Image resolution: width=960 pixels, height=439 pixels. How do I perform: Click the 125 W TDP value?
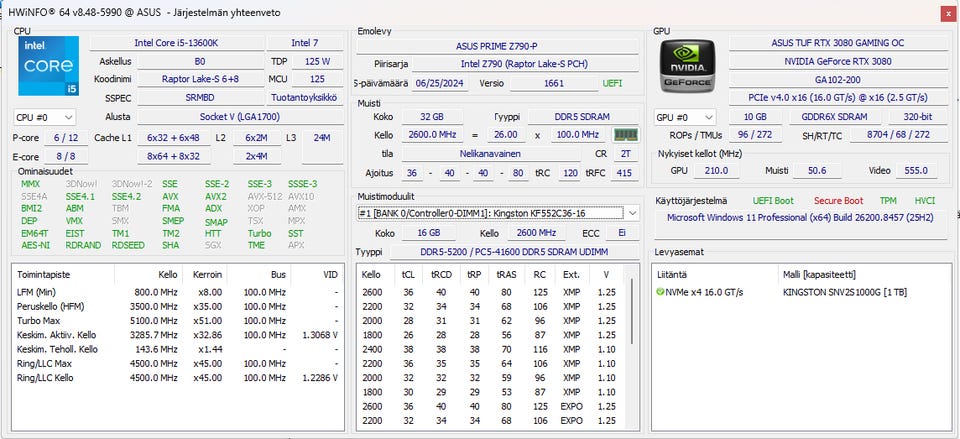pyautogui.click(x=317, y=61)
